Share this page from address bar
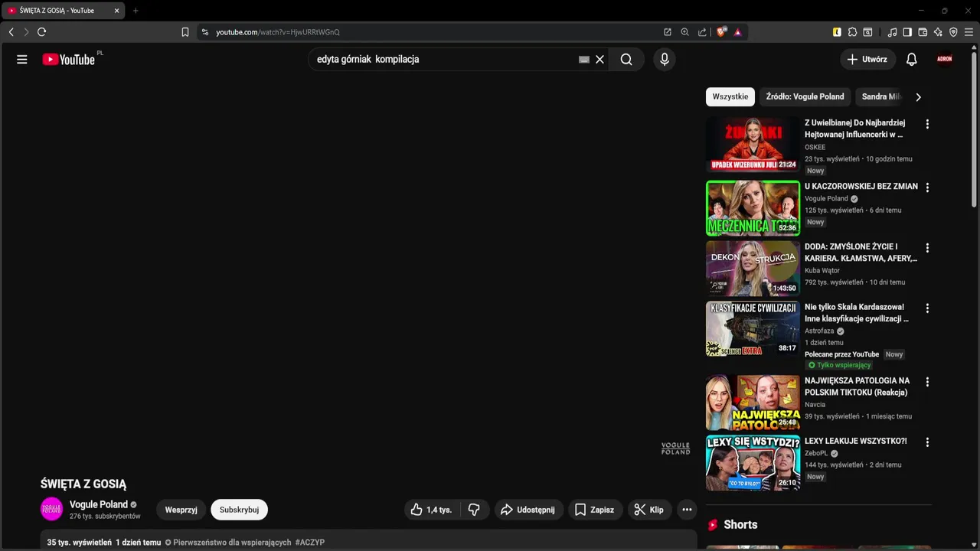Screen dimensions: 980x551 (x=702, y=32)
